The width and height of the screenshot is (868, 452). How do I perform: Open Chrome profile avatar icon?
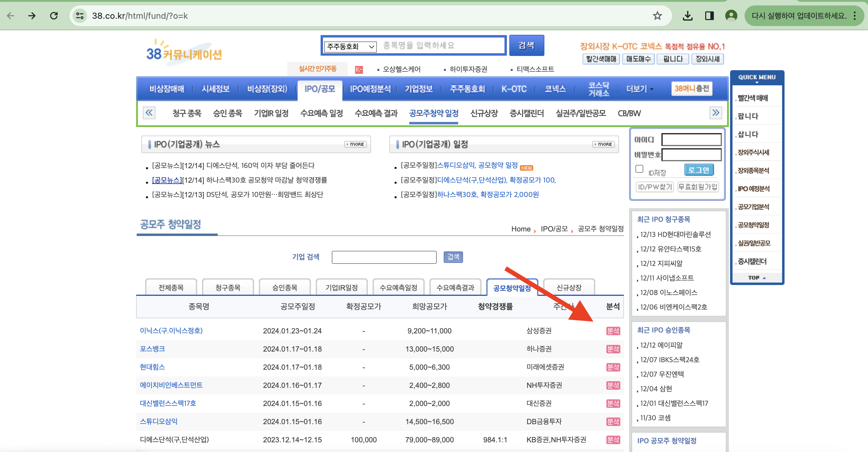click(731, 16)
